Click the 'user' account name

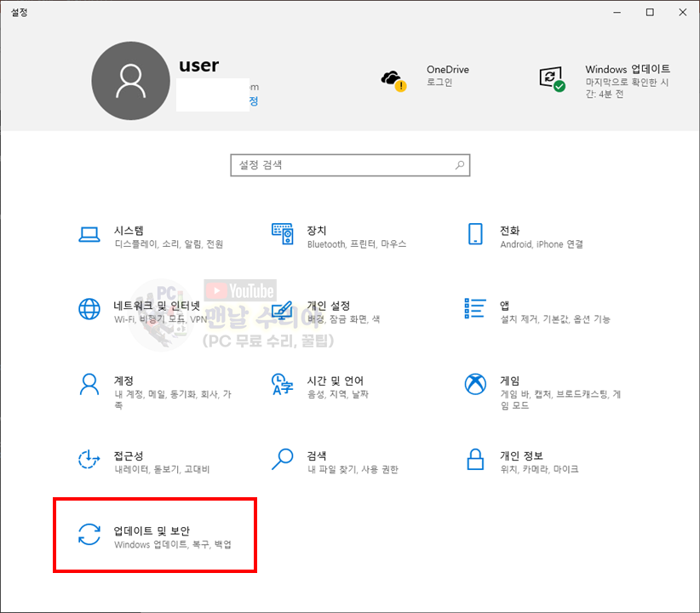click(x=199, y=66)
